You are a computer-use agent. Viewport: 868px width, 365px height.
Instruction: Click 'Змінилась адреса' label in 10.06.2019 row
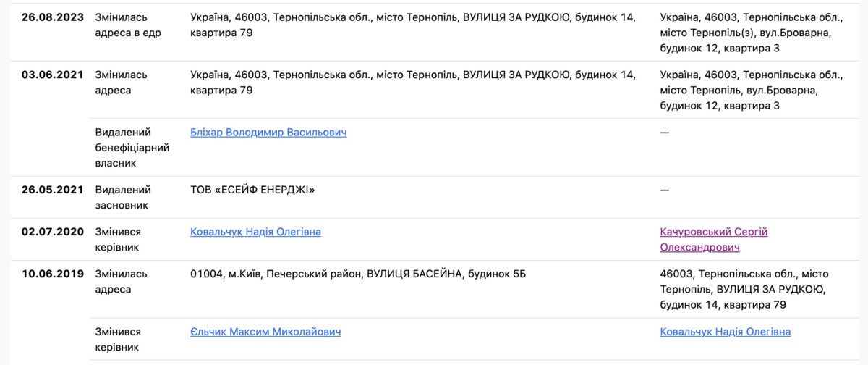point(122,282)
